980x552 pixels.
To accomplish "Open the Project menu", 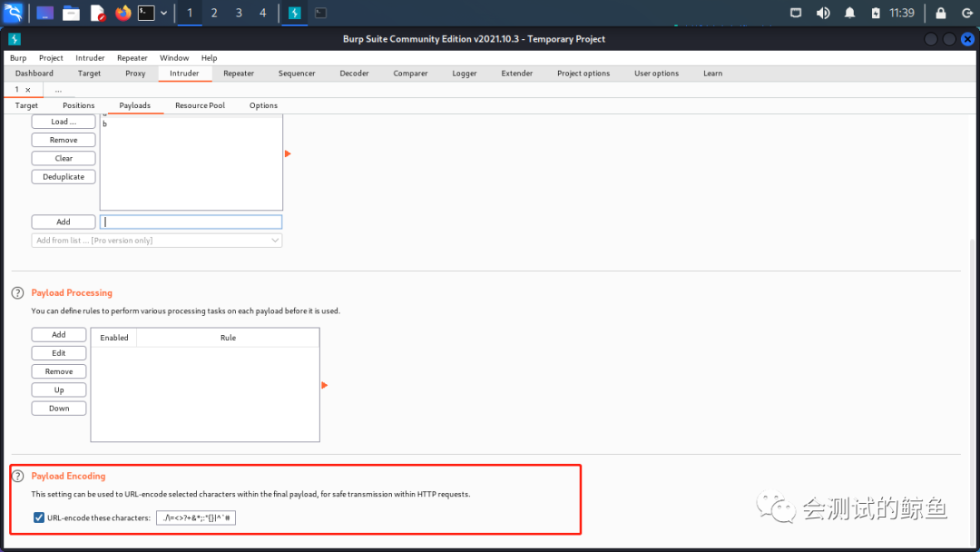I will 51,57.
